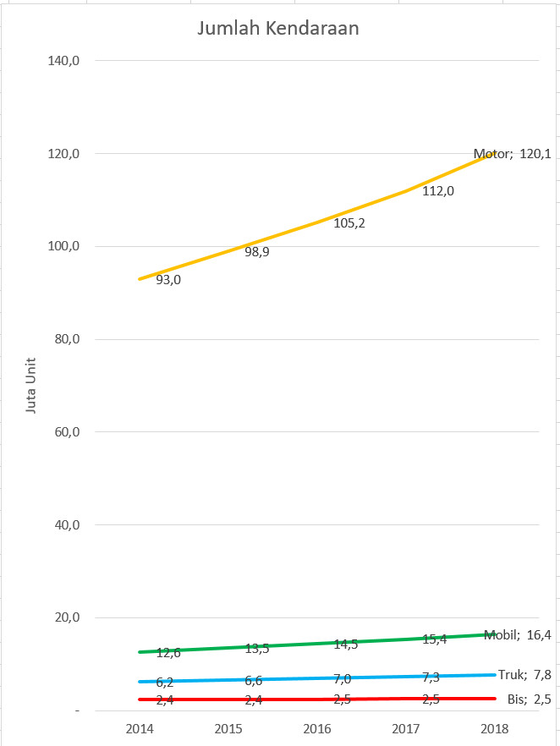Click the Truk; 7,8 data label
Image resolution: width=560 pixels, height=746 pixels.
coord(524,674)
